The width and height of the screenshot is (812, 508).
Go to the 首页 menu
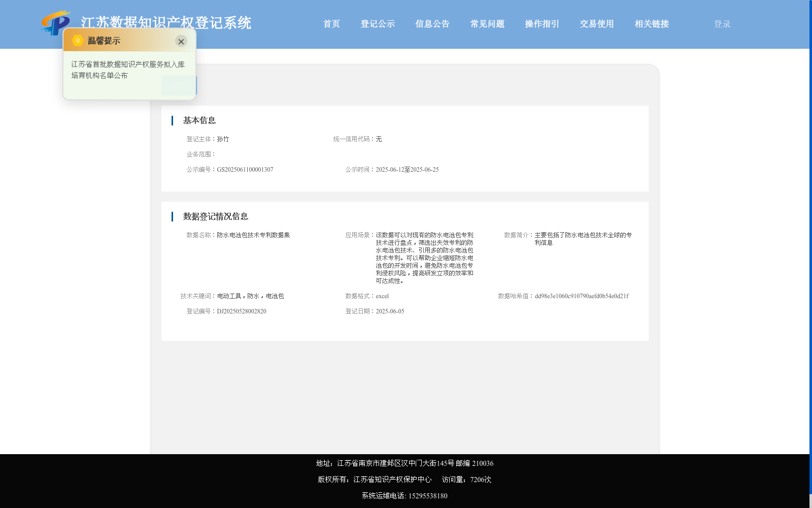pos(331,24)
